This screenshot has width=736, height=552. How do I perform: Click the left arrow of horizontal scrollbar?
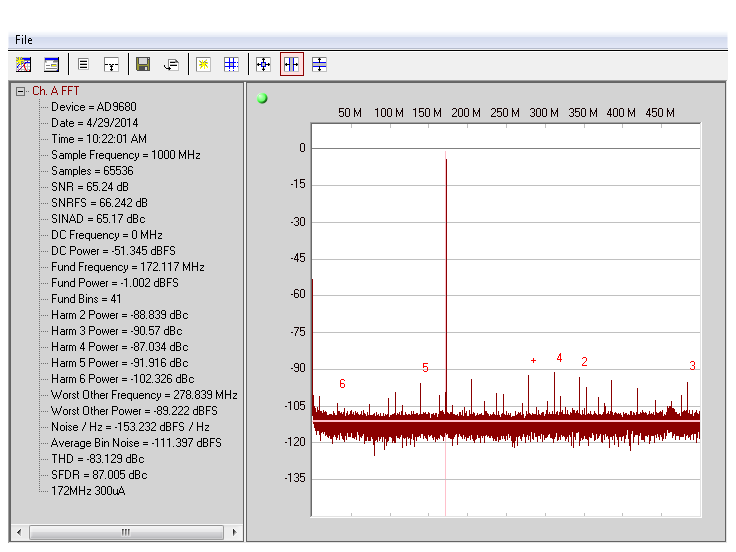(19, 532)
